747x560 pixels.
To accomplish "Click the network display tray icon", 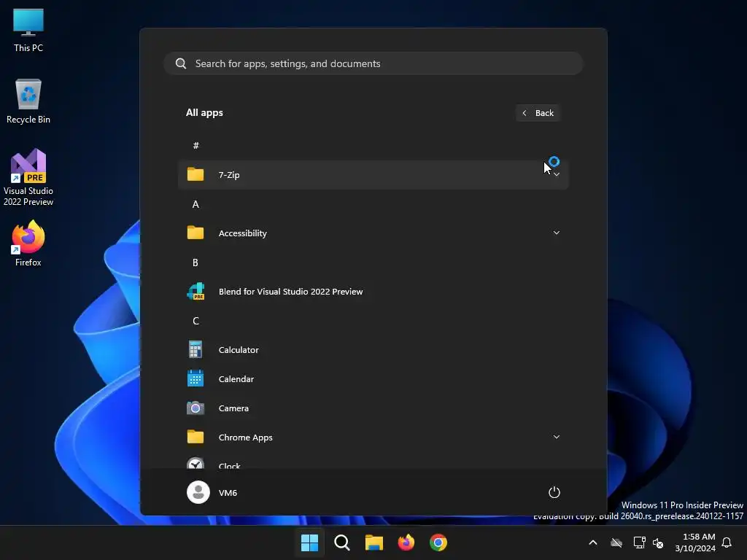I will click(x=639, y=542).
